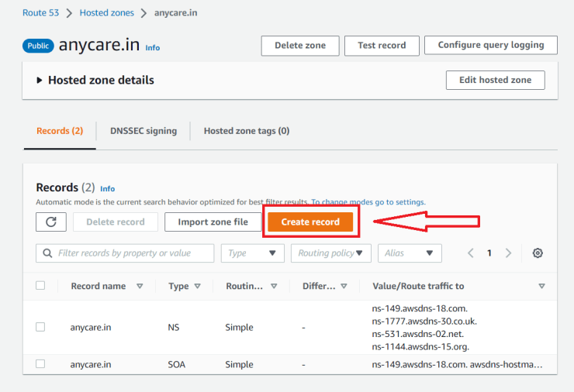Select the anycare.in NS record checkbox
The width and height of the screenshot is (574, 392).
click(40, 327)
